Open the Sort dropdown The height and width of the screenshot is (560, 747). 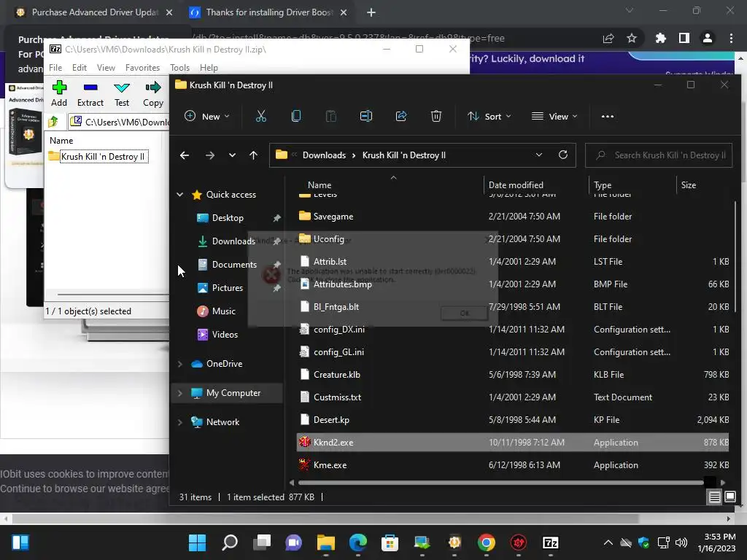point(489,116)
